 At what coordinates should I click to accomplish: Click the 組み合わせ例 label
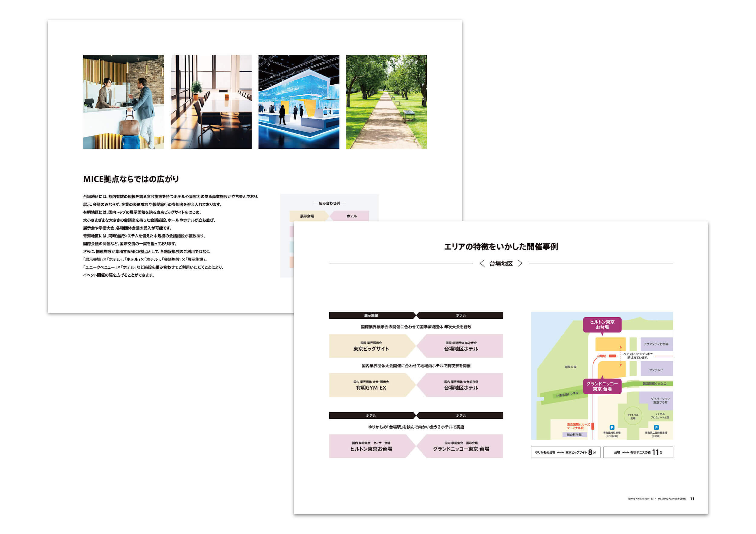[x=329, y=203]
